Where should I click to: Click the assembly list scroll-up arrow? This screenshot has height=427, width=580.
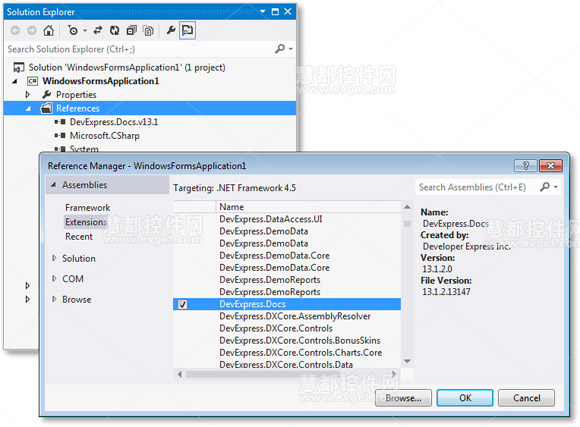click(407, 207)
